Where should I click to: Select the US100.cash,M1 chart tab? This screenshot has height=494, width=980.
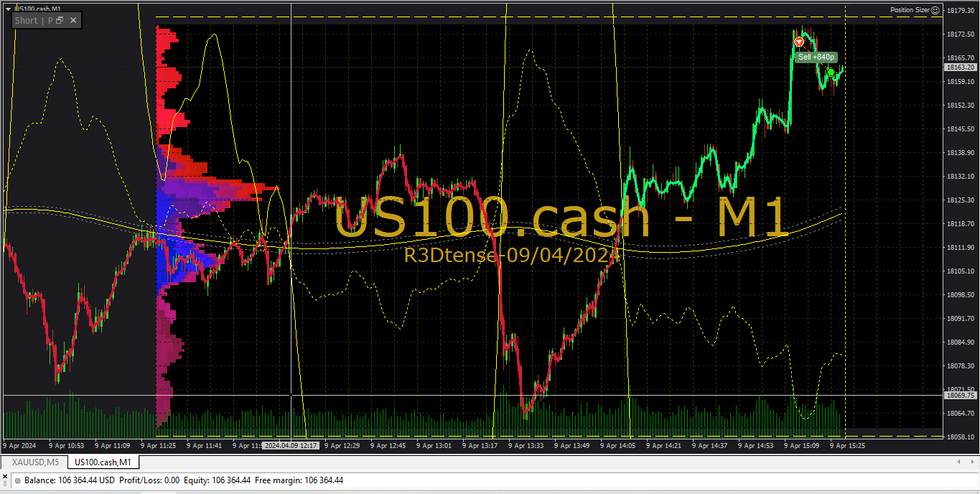(x=103, y=462)
